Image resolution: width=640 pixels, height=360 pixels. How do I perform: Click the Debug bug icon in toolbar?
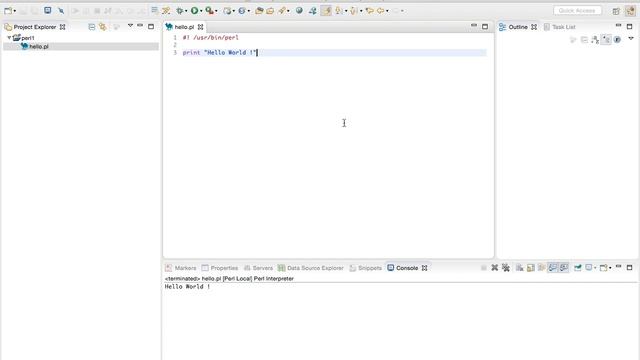click(180, 11)
